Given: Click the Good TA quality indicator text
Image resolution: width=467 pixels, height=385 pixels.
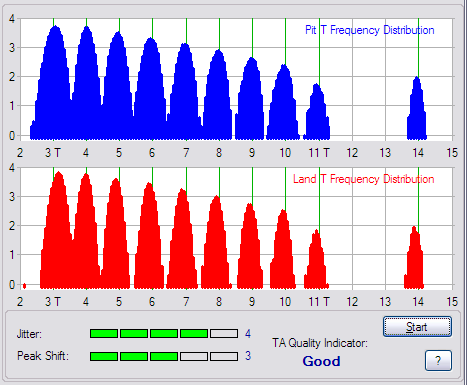Looking at the screenshot, I should point(321,361).
